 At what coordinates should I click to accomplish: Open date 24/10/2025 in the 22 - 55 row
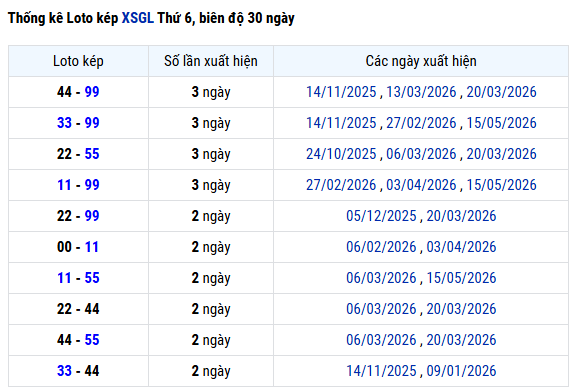341,154
